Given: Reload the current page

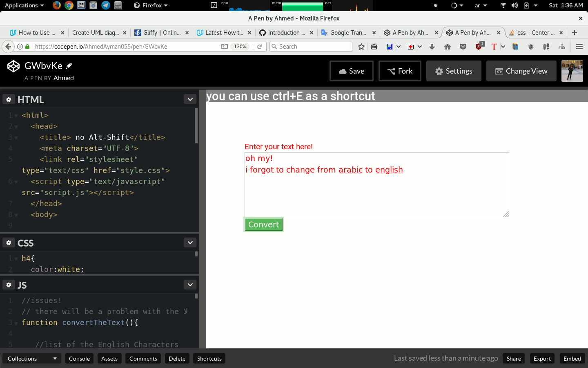Looking at the screenshot, I should pos(259,47).
